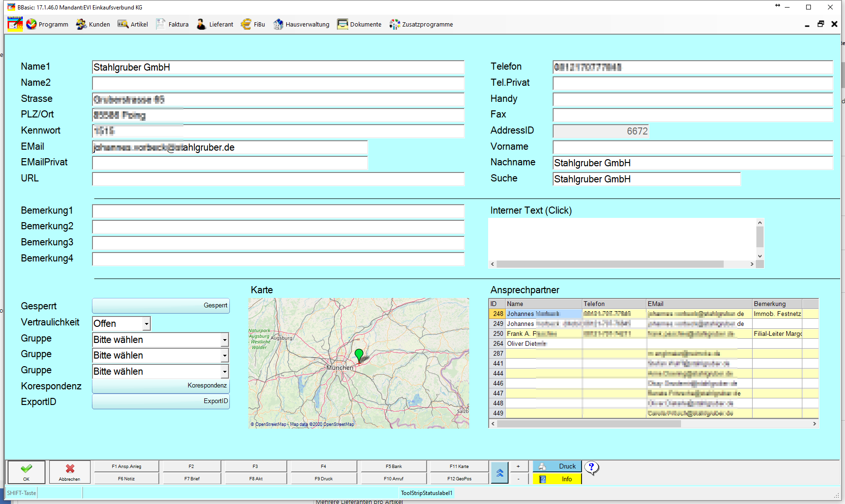Cancel with the Abbrechen red X button

coord(70,472)
